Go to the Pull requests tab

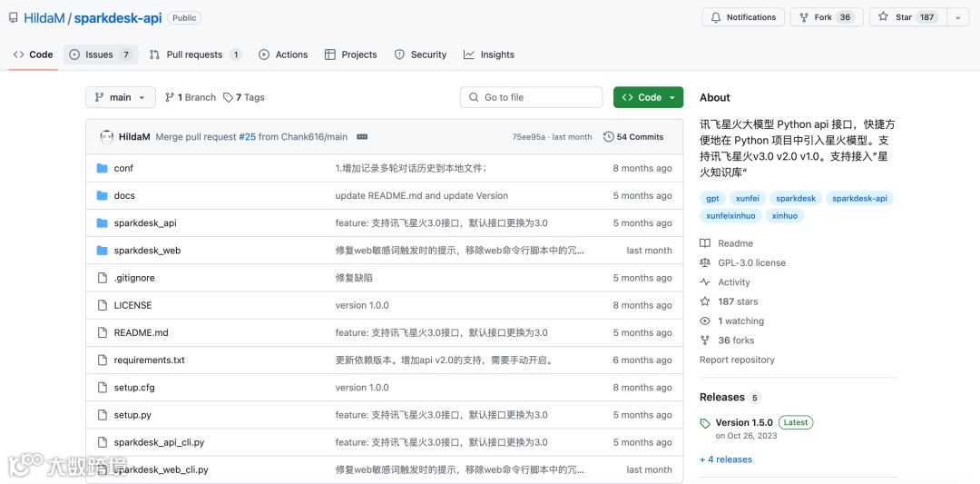click(x=195, y=54)
